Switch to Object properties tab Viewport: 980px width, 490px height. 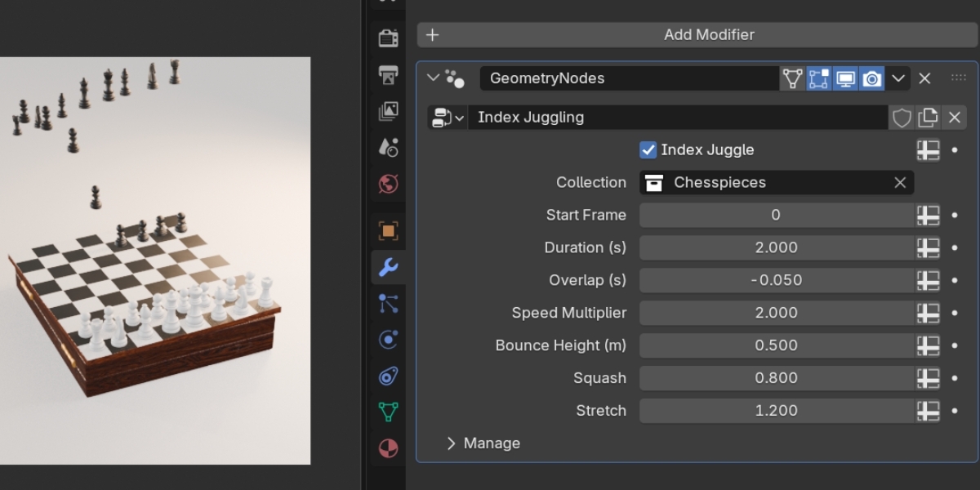point(389,231)
